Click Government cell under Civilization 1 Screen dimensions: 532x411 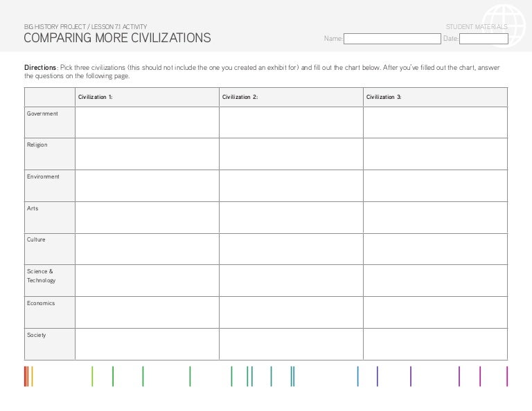tap(147, 122)
